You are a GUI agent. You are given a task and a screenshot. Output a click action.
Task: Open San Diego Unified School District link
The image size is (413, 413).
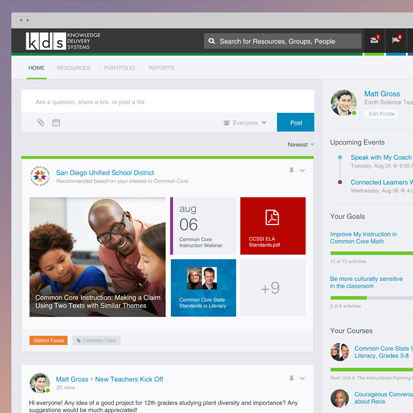(105, 173)
